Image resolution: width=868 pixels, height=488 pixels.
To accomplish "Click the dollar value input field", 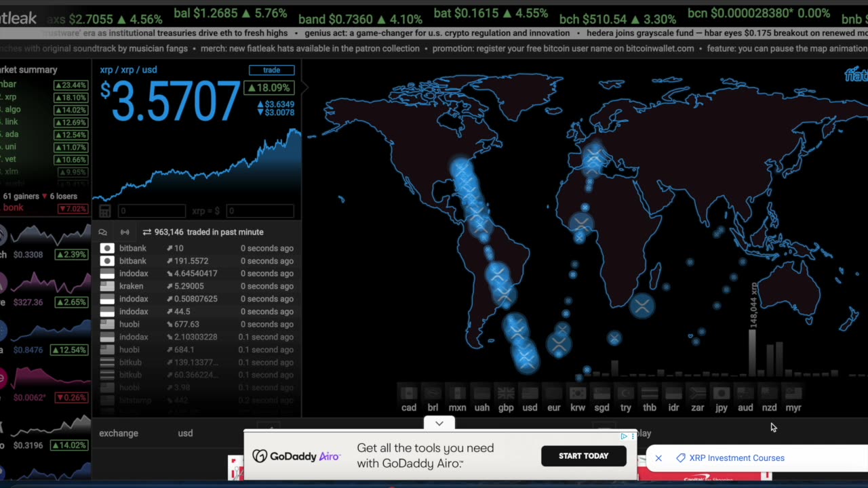I will 259,211.
